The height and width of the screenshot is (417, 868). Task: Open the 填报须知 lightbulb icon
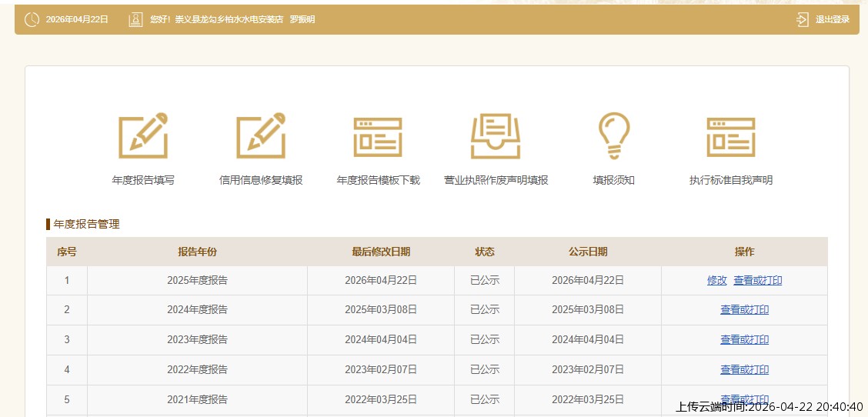[x=613, y=136]
